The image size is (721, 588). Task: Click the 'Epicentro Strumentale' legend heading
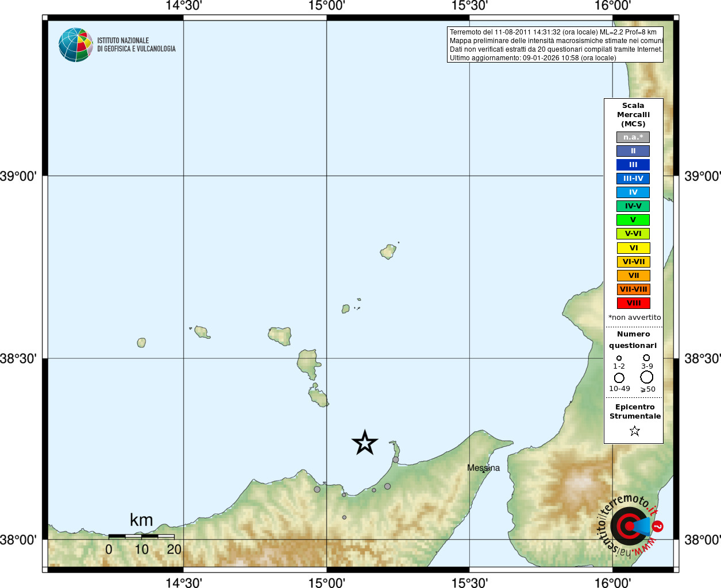pyautogui.click(x=635, y=412)
